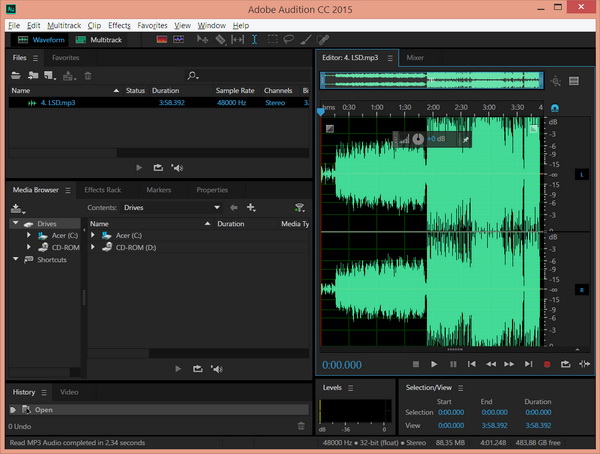The height and width of the screenshot is (454, 600).
Task: Open Media Browser panel menu
Action: (68, 190)
